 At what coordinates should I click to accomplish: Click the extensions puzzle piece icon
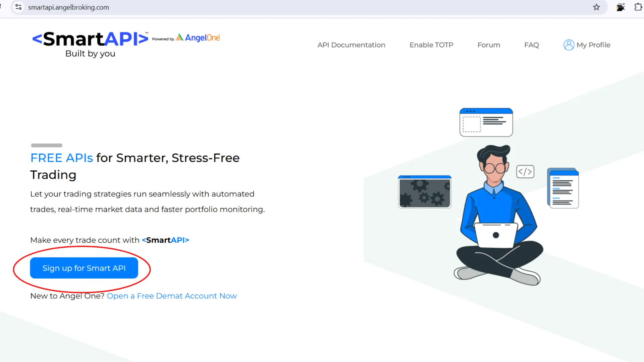coord(638,7)
